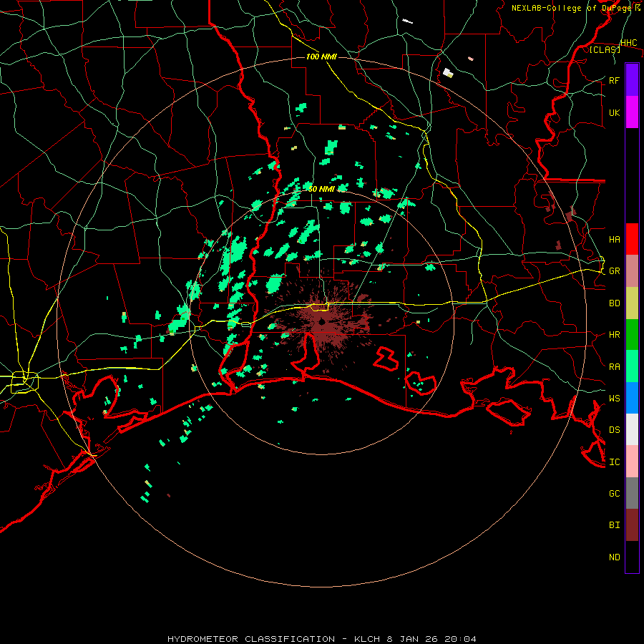The image size is (644, 644).
Task: Click the HHC product code text
Action: 628,43
